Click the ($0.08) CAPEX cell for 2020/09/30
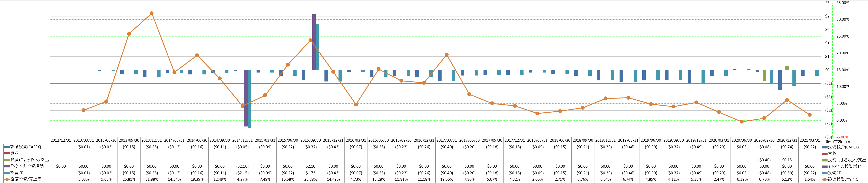 pos(765,147)
